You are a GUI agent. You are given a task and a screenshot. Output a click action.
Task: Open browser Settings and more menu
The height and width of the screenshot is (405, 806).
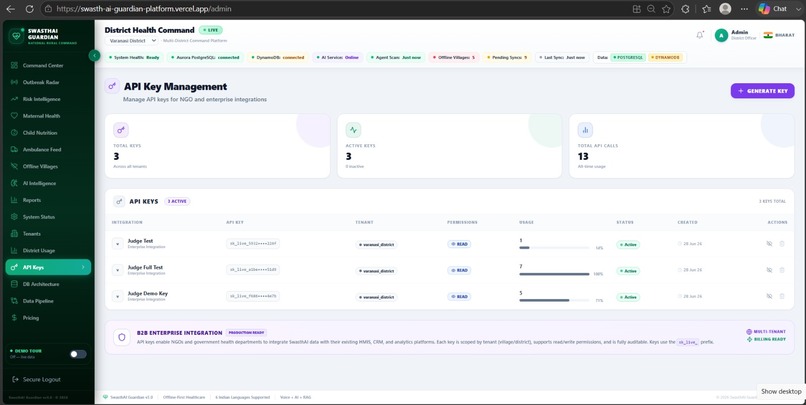click(x=744, y=9)
